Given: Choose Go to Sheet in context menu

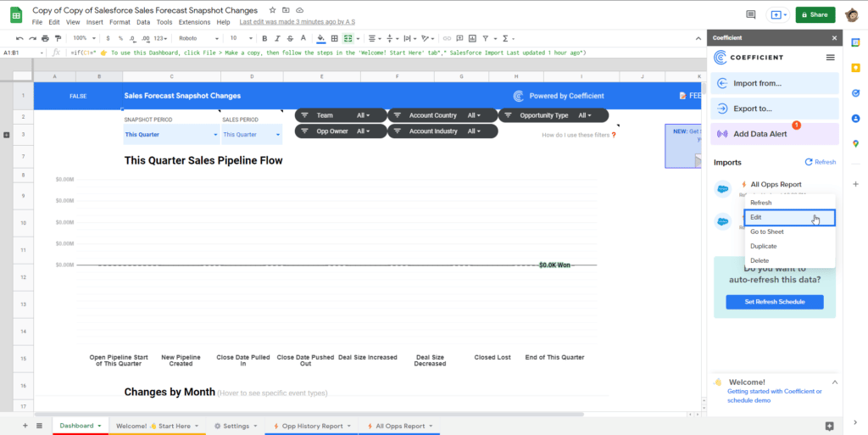Looking at the screenshot, I should pyautogui.click(x=790, y=231).
